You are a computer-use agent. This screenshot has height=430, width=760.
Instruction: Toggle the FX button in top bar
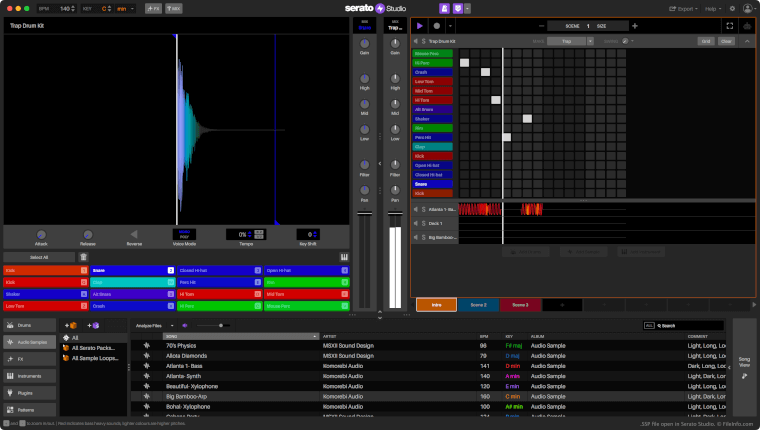(x=153, y=8)
